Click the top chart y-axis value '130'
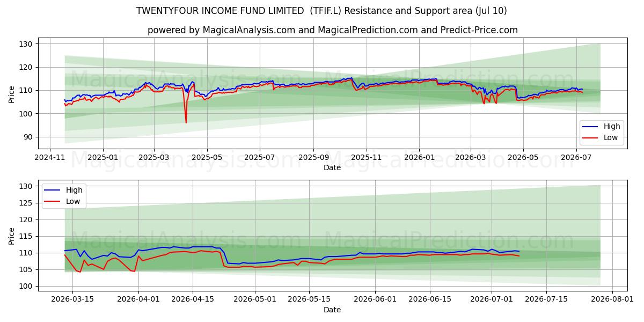This screenshot has width=644, height=322. click(27, 44)
